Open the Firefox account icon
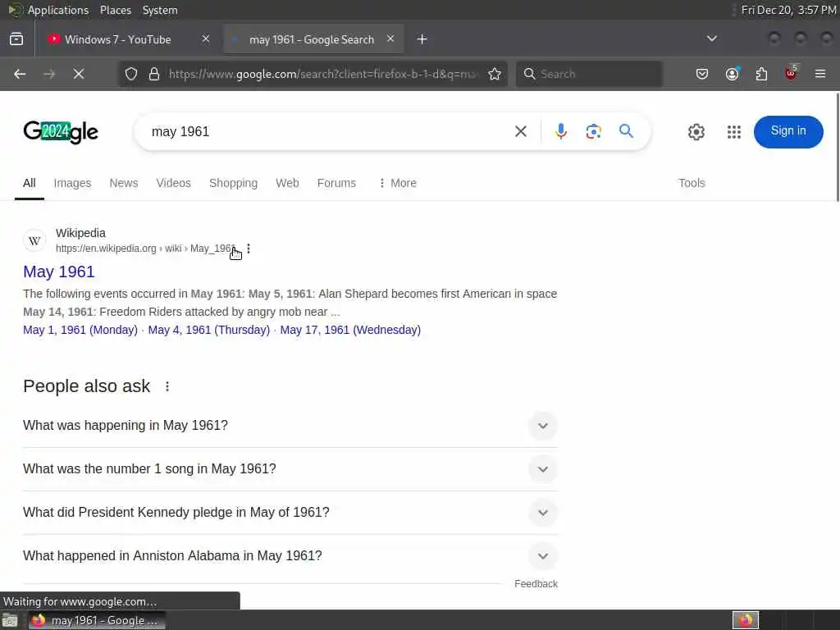Image resolution: width=840 pixels, height=630 pixels. pyautogui.click(x=732, y=74)
